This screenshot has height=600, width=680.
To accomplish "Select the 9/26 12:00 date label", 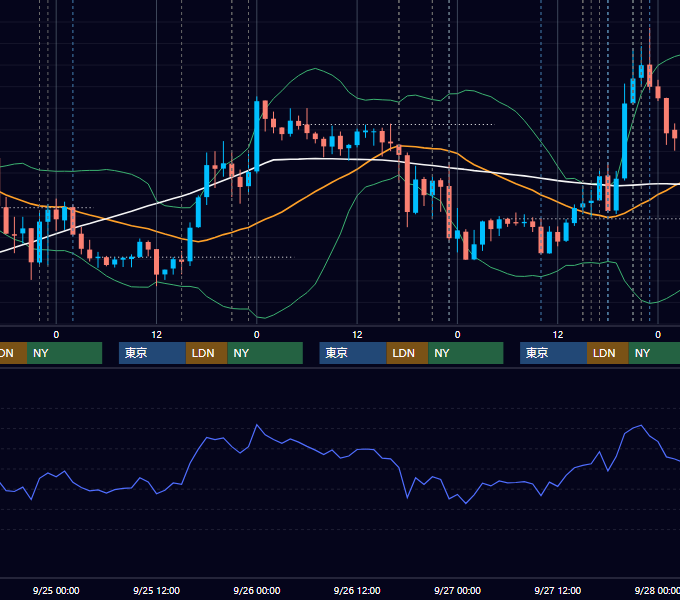I will tap(357, 590).
